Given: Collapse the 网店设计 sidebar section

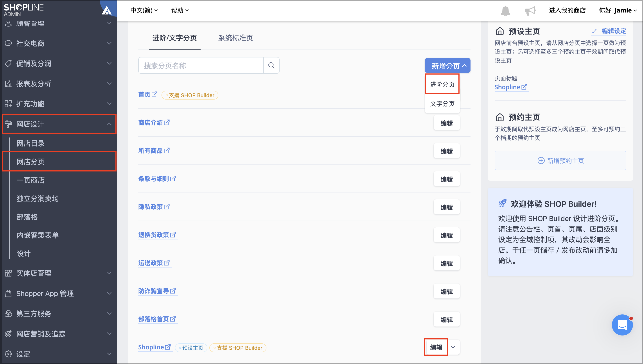Looking at the screenshot, I should [109, 124].
